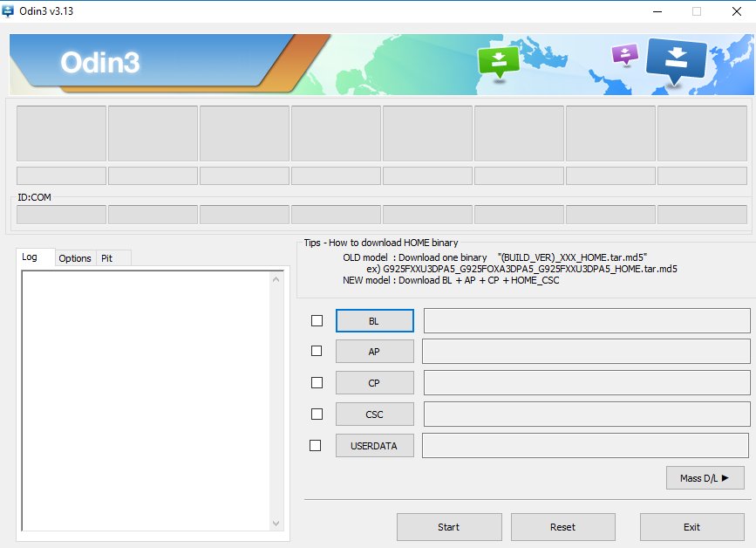Open the BL file selector
Viewport: 756px width, 548px height.
coord(374,321)
